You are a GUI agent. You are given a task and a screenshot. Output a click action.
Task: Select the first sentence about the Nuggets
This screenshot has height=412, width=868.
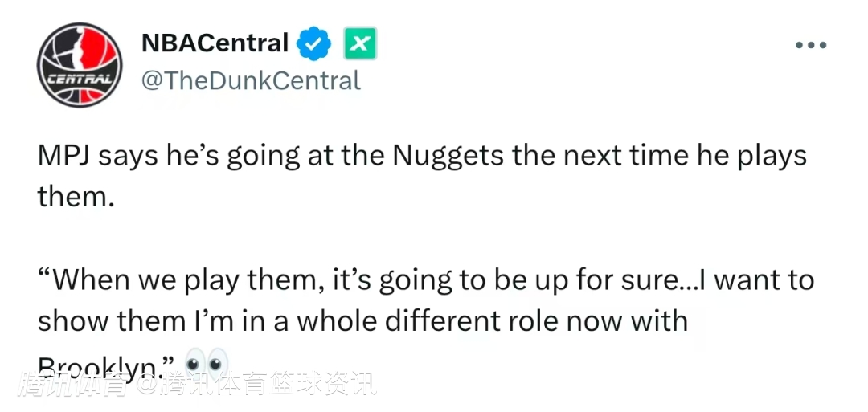click(x=423, y=177)
